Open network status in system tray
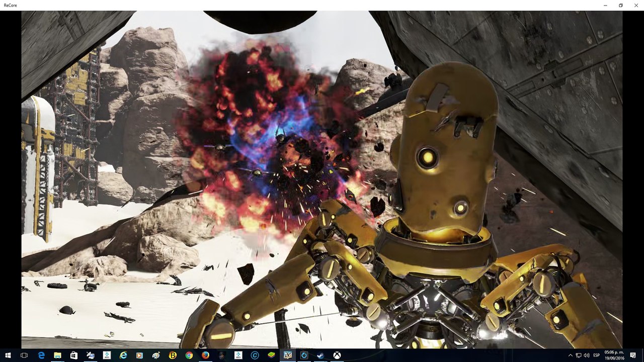644x362 pixels. click(x=579, y=355)
